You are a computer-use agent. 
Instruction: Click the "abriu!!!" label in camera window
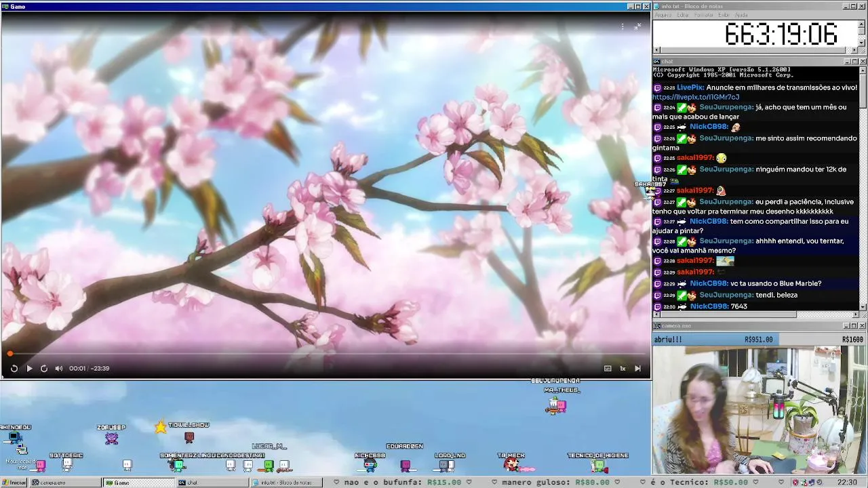[668, 340]
